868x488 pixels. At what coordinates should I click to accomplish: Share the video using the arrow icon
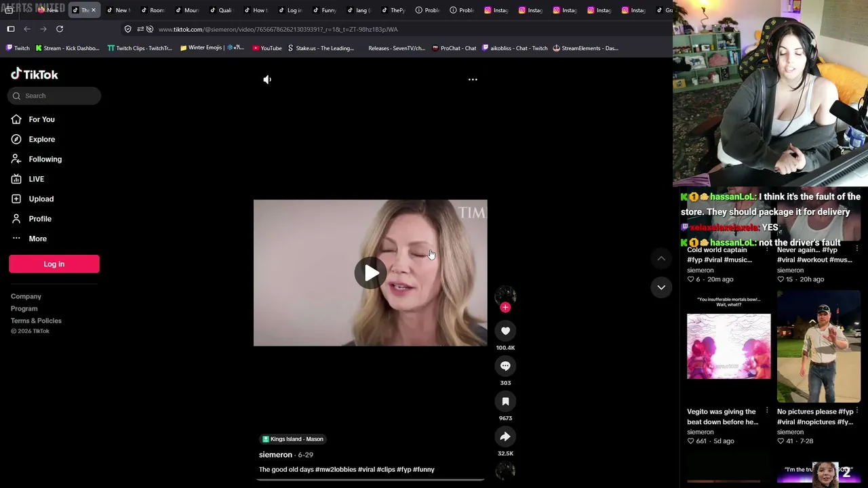[x=505, y=436]
